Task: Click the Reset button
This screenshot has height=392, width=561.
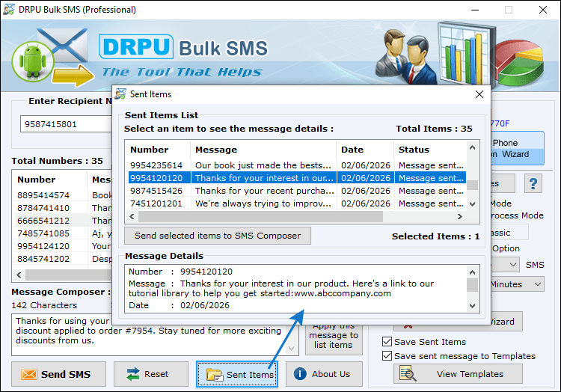Action: pos(151,374)
